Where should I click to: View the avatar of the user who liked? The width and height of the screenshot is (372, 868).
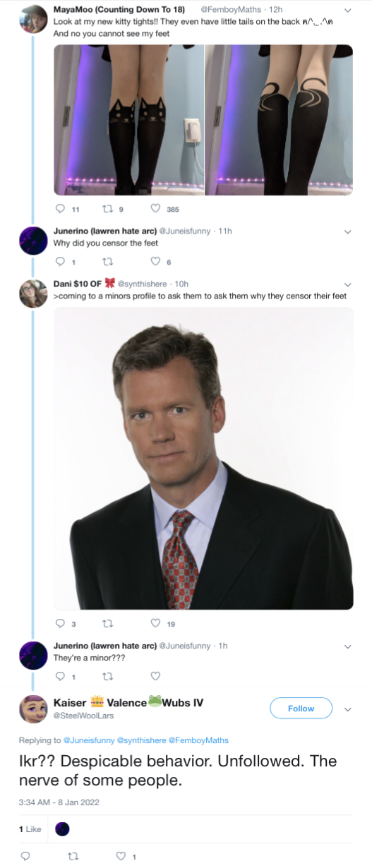pos(62,828)
